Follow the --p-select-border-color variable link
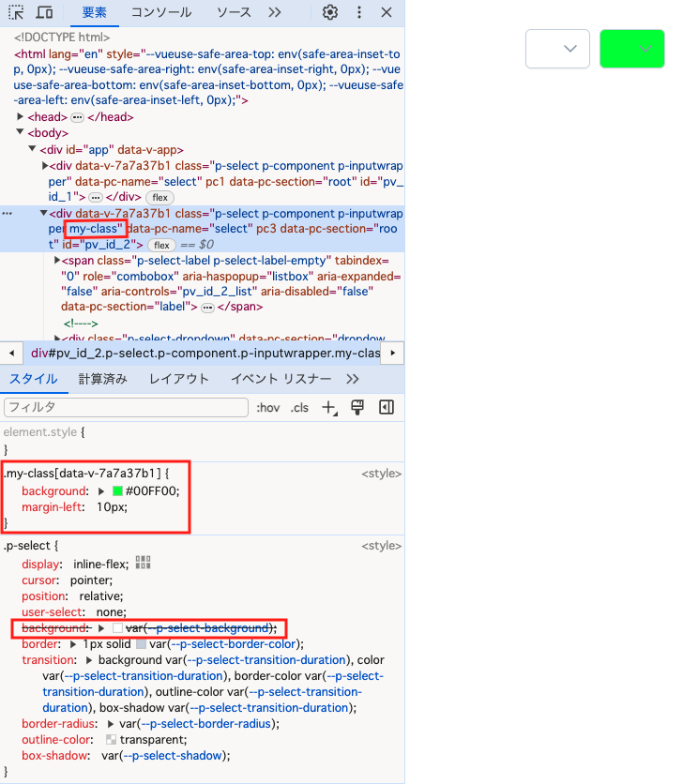The image size is (698, 784). [x=234, y=644]
